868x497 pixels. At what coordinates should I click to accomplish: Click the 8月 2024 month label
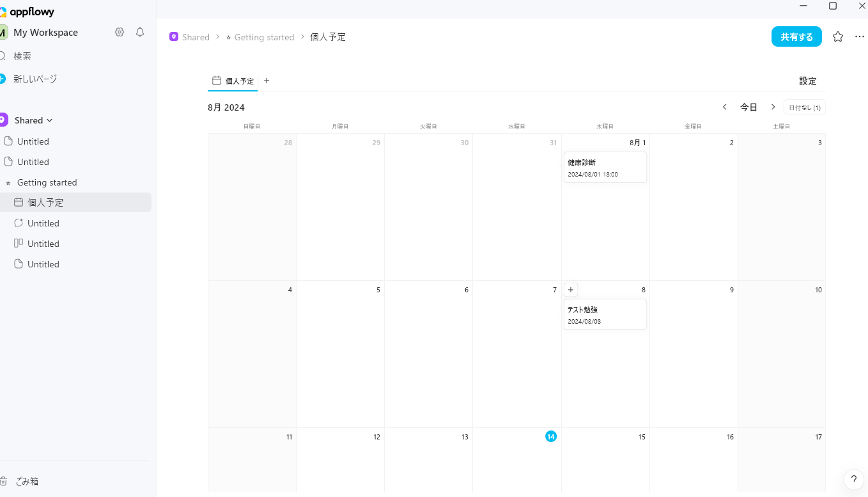226,107
